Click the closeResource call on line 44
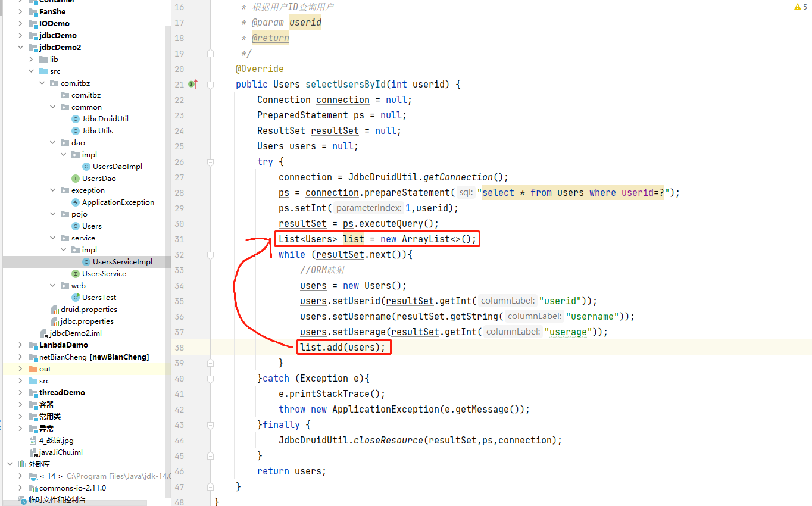 tap(388, 441)
